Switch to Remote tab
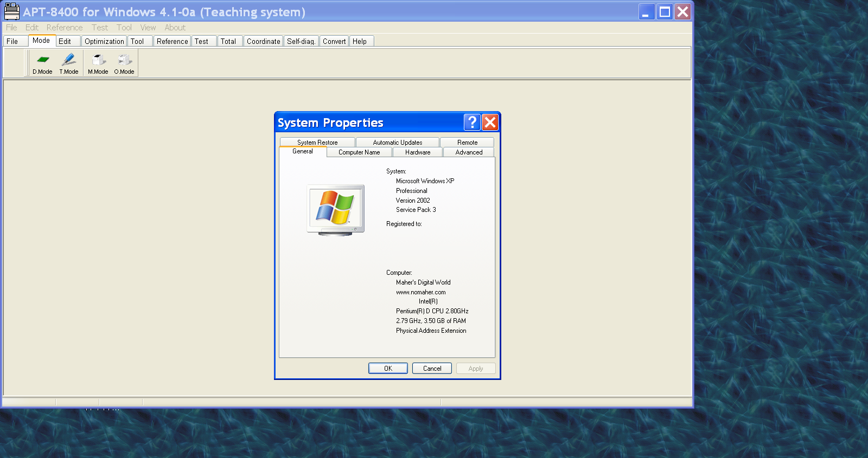The height and width of the screenshot is (458, 868). (x=467, y=143)
